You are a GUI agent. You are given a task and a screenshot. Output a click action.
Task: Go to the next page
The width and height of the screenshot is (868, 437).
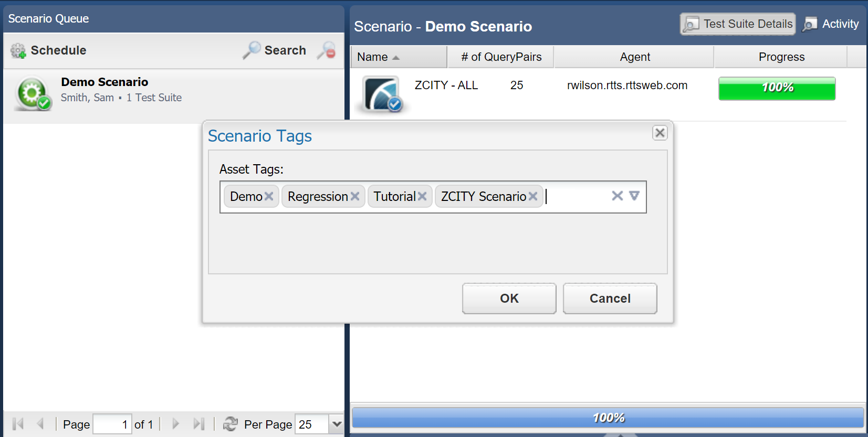176,424
